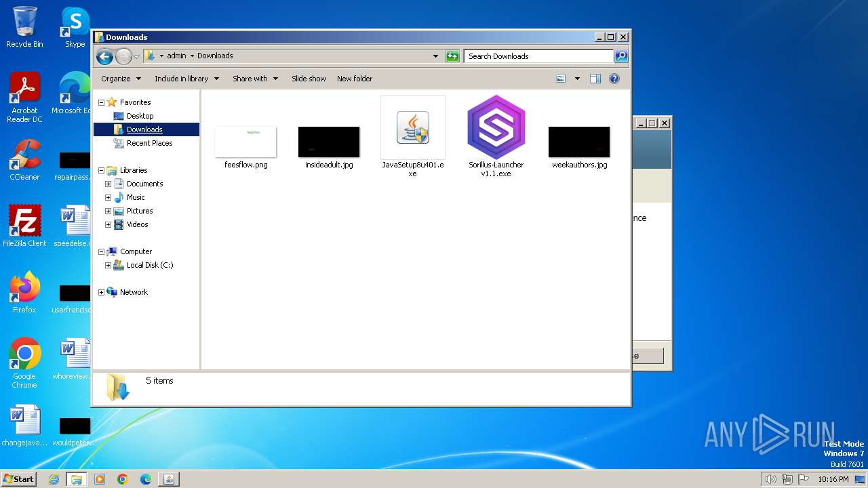Expand the Videos library node
Image resolution: width=868 pixels, height=488 pixels.
(108, 224)
